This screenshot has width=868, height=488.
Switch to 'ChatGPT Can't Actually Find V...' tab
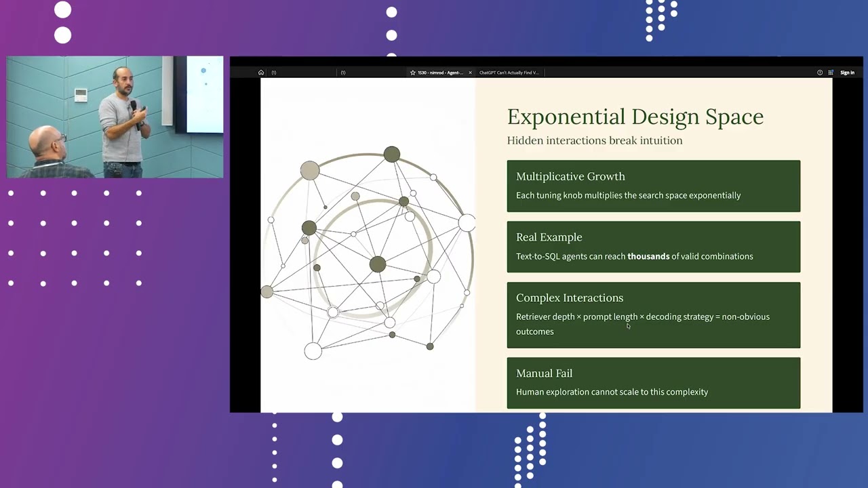tap(509, 73)
